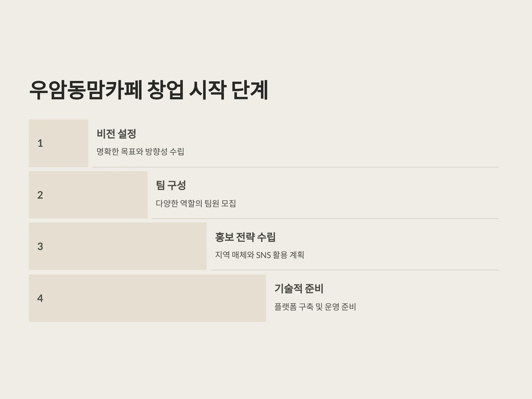Click the 비전 설정 heading
Image resolution: width=532 pixels, height=399 pixels.
click(x=116, y=134)
